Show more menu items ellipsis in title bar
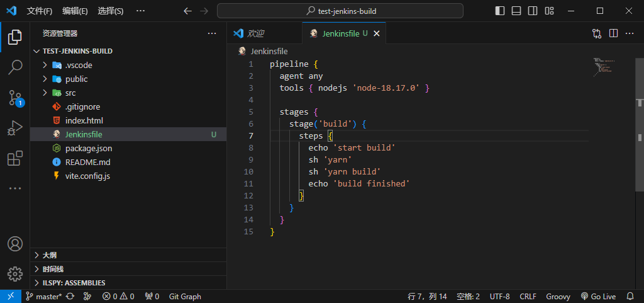 tap(140, 11)
